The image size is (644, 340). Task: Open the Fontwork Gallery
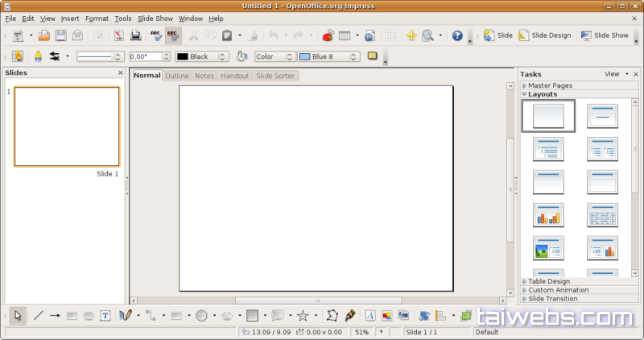click(370, 316)
